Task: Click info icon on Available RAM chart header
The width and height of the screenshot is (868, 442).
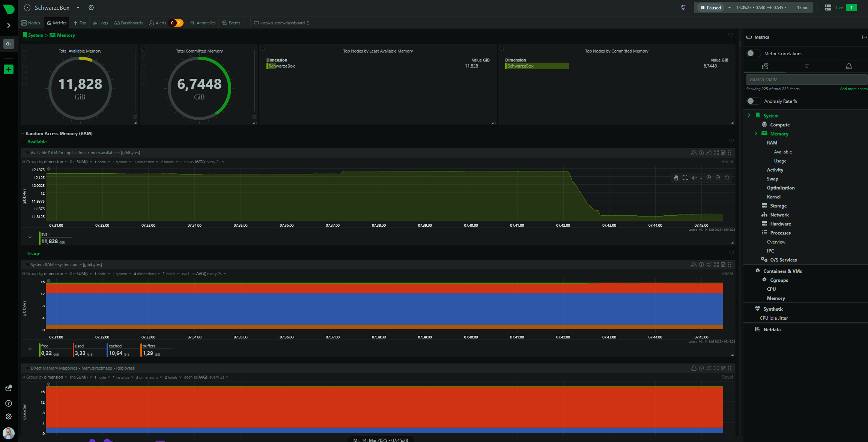Action: pyautogui.click(x=701, y=153)
